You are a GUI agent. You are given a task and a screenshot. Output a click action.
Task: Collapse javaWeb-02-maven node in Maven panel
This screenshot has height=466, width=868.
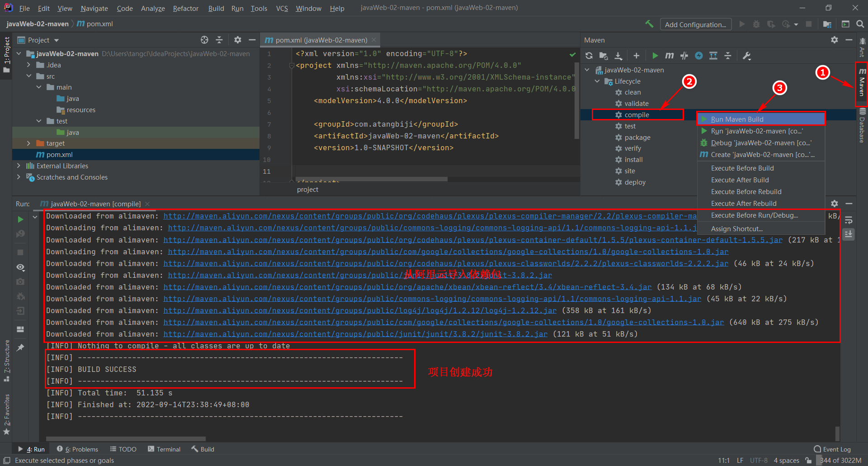click(x=587, y=70)
